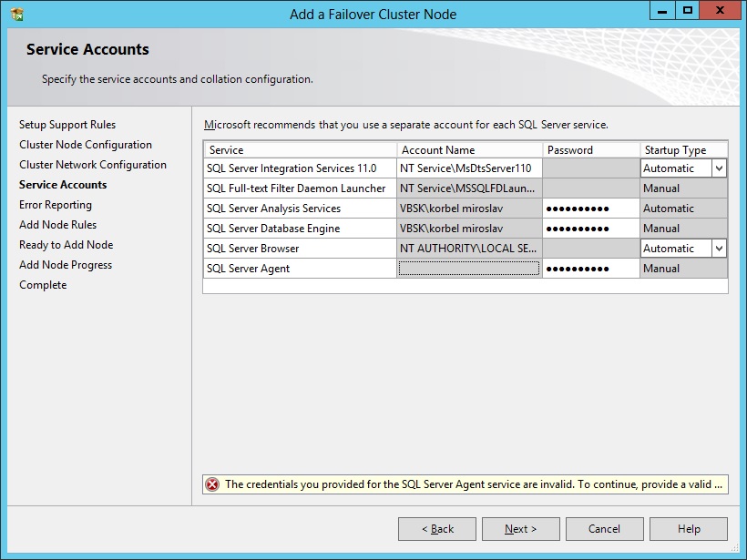Select the Account Name column header
The height and width of the screenshot is (560, 747).
click(437, 149)
